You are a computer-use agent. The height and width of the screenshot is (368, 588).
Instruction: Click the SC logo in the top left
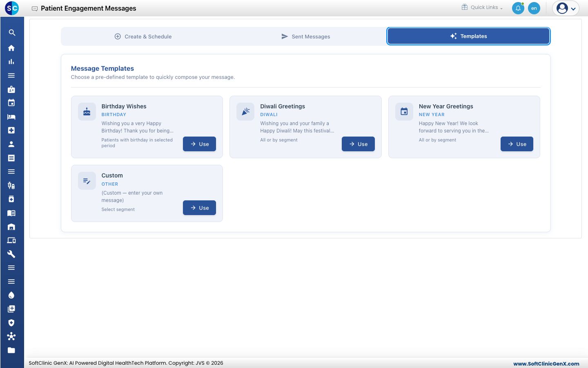[12, 8]
